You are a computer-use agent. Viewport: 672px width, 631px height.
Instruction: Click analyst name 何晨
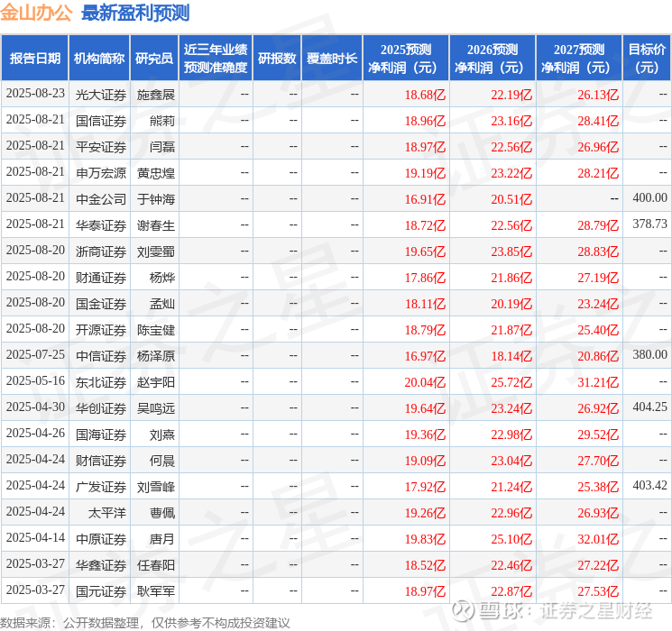click(x=162, y=461)
